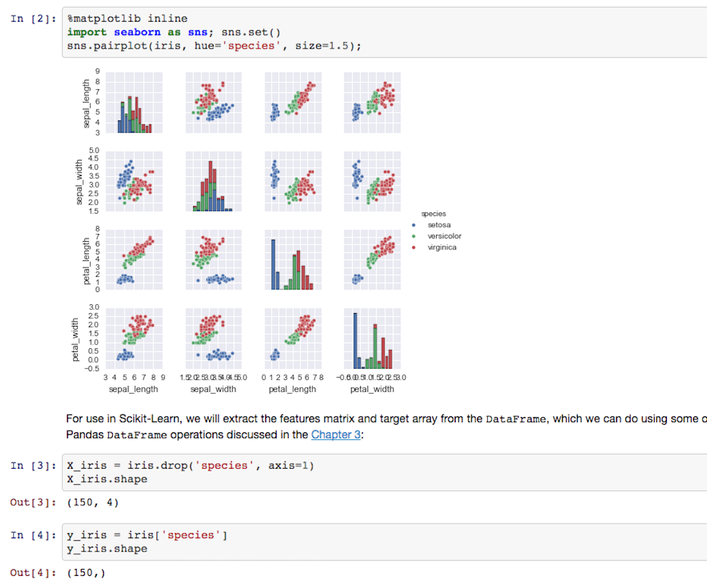Click the Out[4] prompt label
The image size is (707, 588).
pyautogui.click(x=33, y=573)
